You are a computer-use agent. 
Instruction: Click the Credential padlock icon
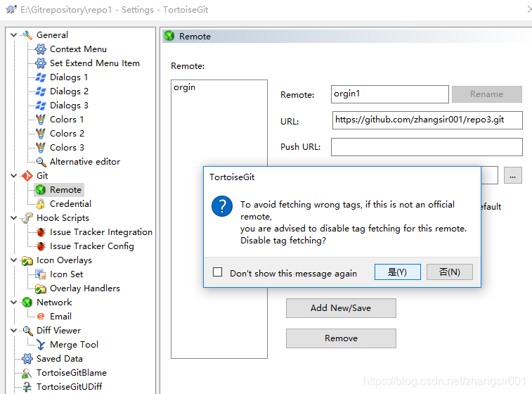coord(41,204)
